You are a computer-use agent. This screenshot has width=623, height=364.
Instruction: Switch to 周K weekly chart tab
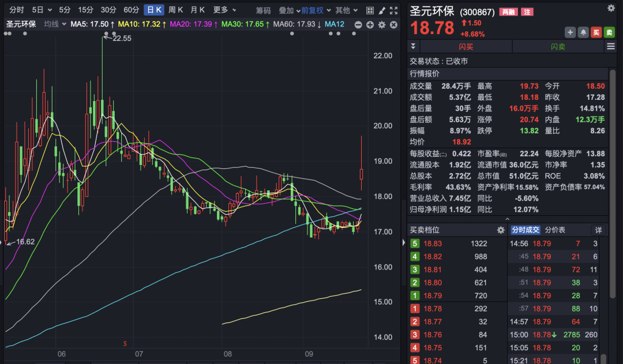tap(175, 10)
